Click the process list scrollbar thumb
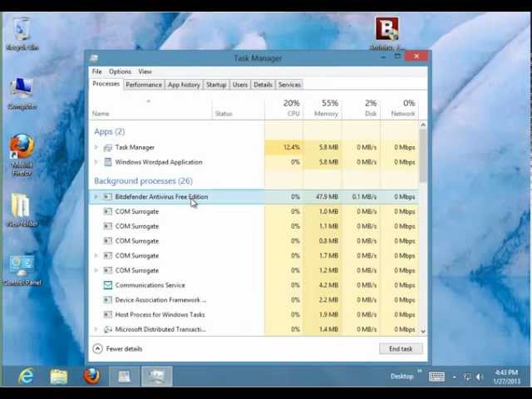Screen dimensions: 532x399 coord(423,155)
